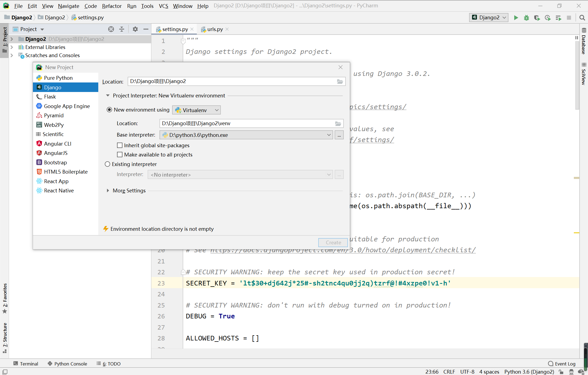Open the VCS menu
588x375 pixels.
coord(163,6)
